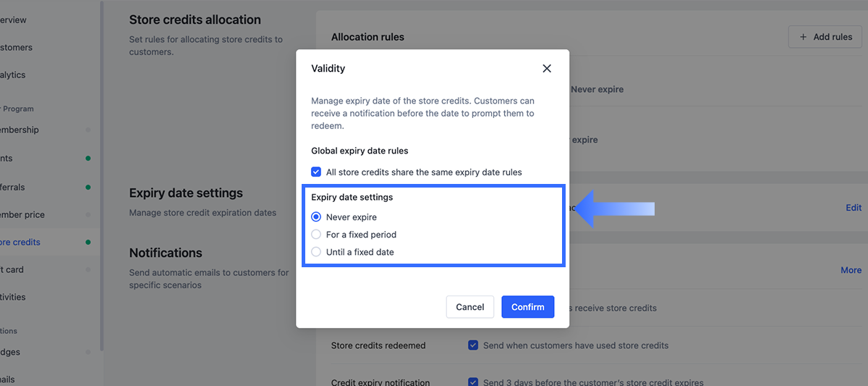Click the green status dot beside Store credits
Image resolution: width=868 pixels, height=386 pixels.
click(88, 242)
